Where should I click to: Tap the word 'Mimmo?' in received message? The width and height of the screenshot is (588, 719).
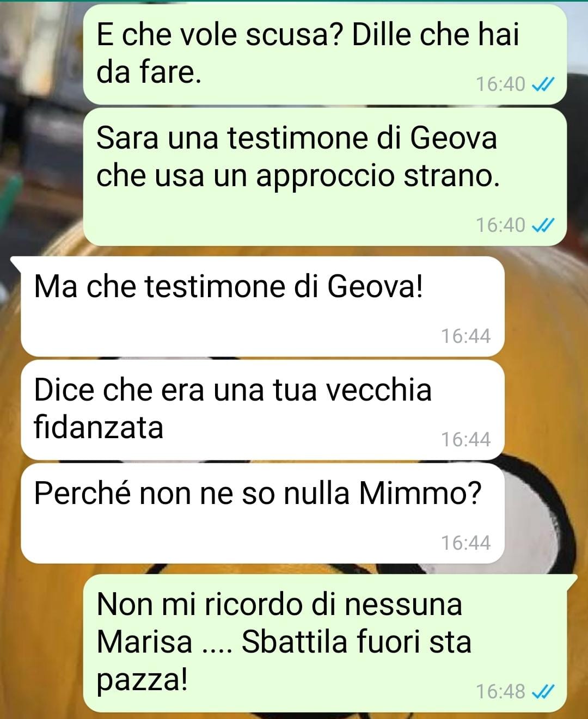(x=420, y=494)
